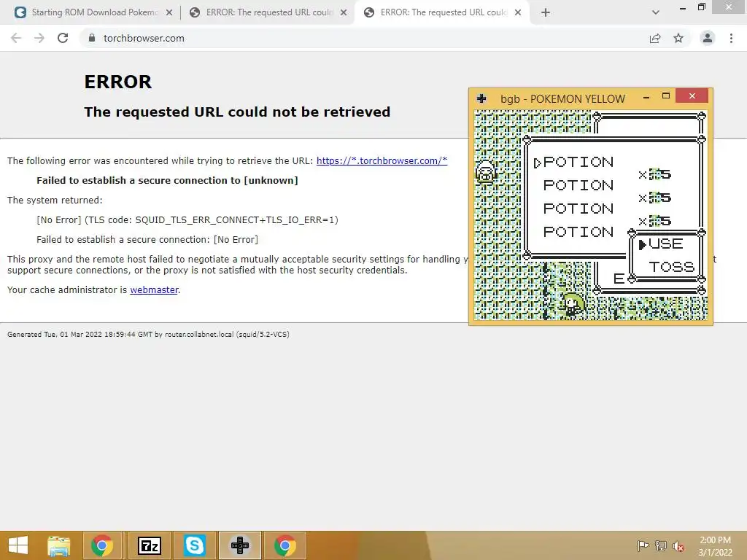Open 7-Zip from the taskbar
The height and width of the screenshot is (560, 747).
(150, 545)
